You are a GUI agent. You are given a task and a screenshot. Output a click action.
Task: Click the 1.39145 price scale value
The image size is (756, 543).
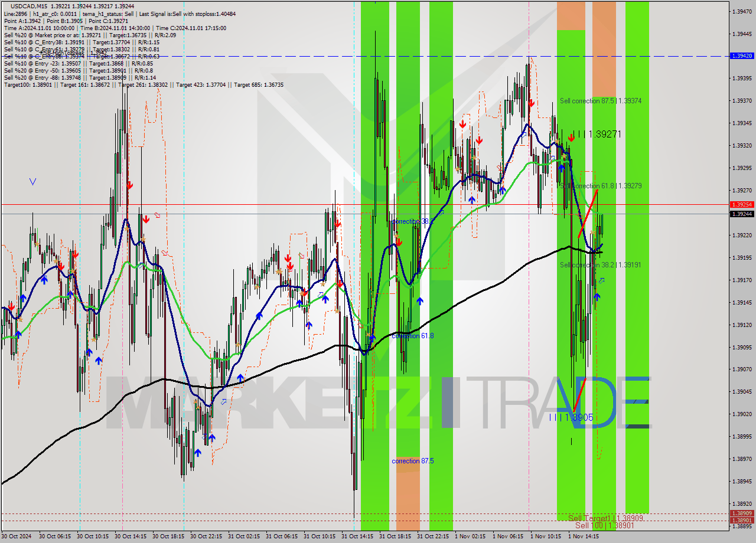(742, 302)
